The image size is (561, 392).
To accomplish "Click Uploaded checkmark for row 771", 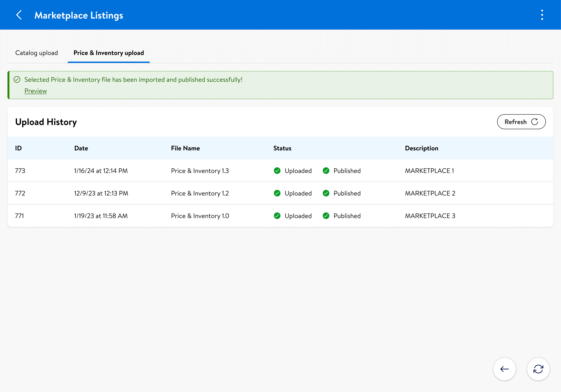I will [x=277, y=216].
